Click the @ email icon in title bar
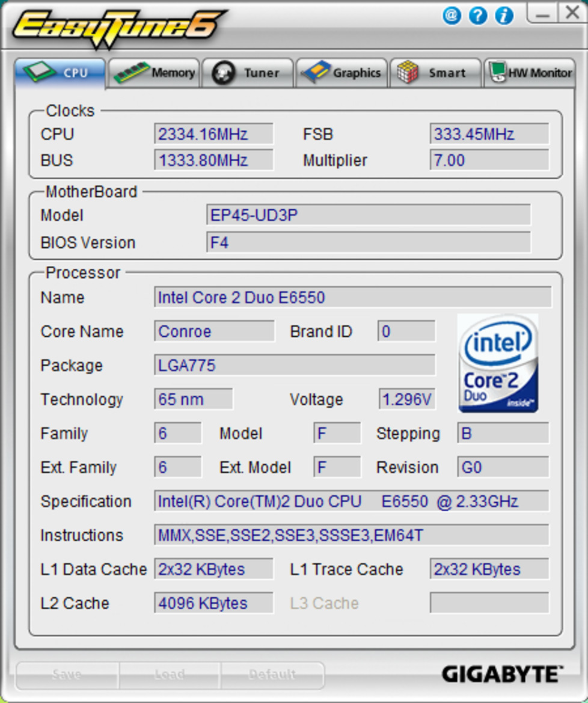 point(452,16)
